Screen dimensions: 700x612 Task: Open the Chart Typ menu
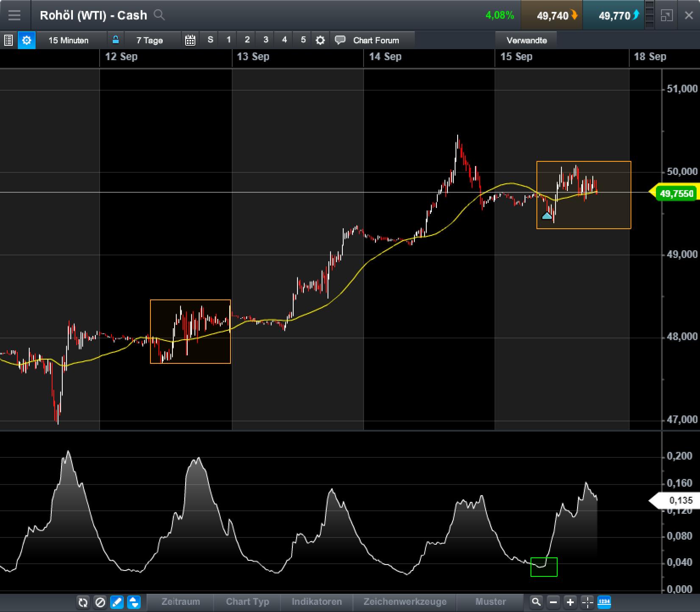247,601
